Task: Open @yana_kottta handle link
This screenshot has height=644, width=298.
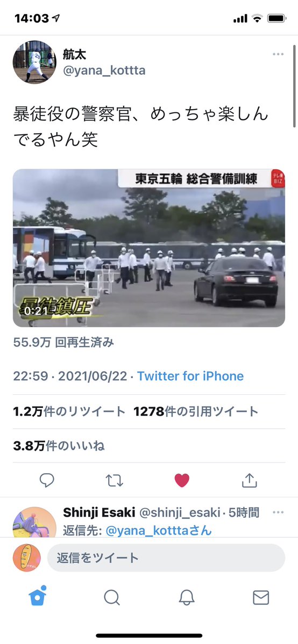Action: coord(104,71)
